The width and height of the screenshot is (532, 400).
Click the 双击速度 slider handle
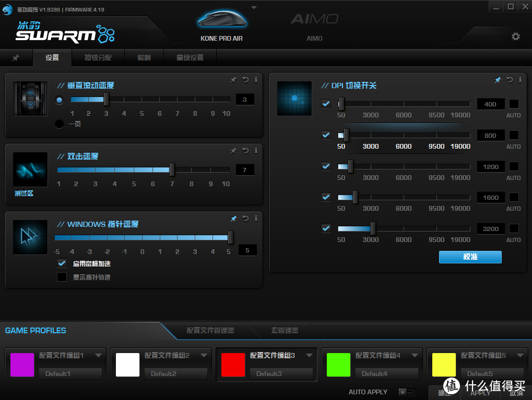[172, 169]
